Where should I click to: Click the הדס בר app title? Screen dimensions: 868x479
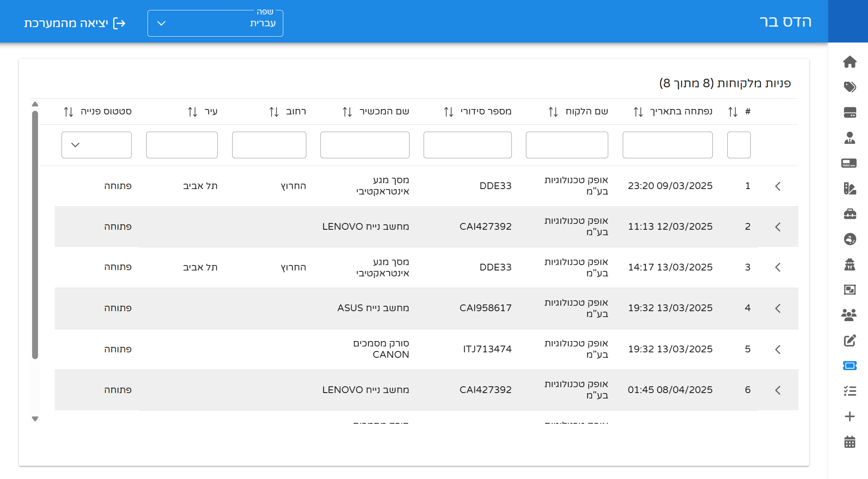786,21
